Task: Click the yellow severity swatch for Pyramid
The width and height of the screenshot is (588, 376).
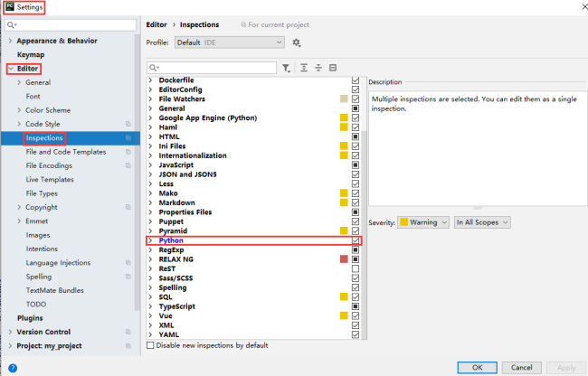Action: click(344, 230)
